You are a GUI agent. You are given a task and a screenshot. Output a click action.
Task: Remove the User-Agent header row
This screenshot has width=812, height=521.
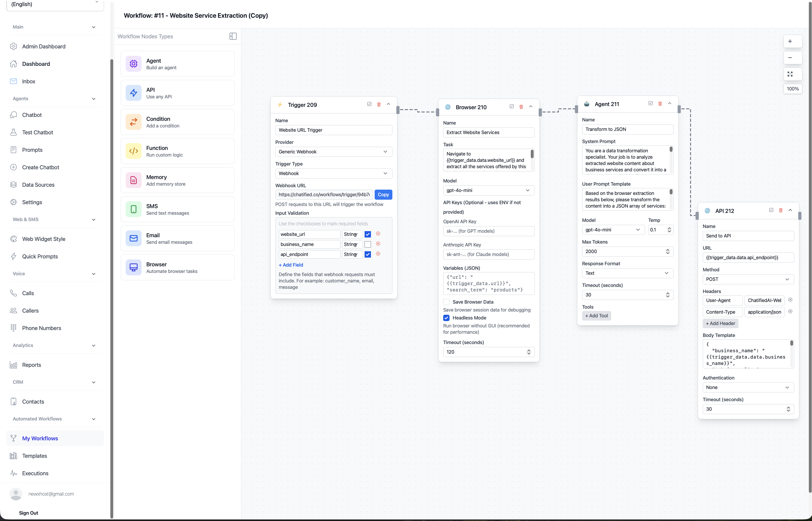click(790, 300)
